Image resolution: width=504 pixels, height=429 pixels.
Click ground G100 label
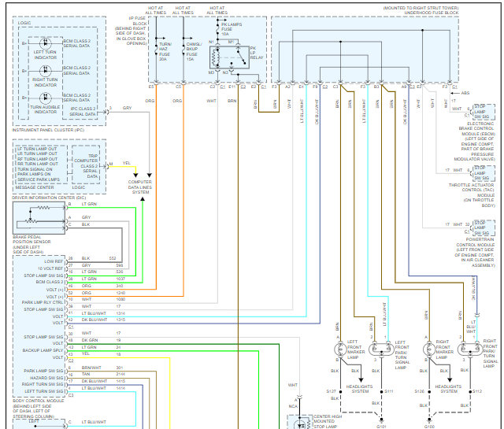tap(429, 427)
